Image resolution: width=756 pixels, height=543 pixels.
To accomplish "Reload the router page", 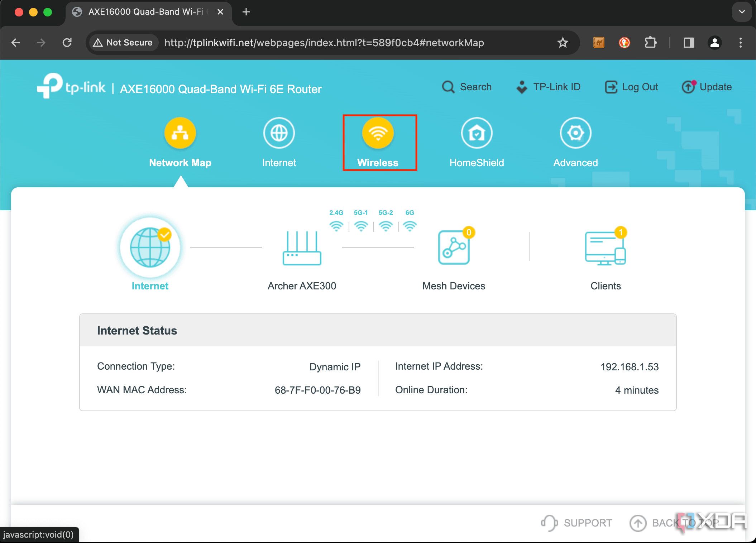I will pos(67,43).
